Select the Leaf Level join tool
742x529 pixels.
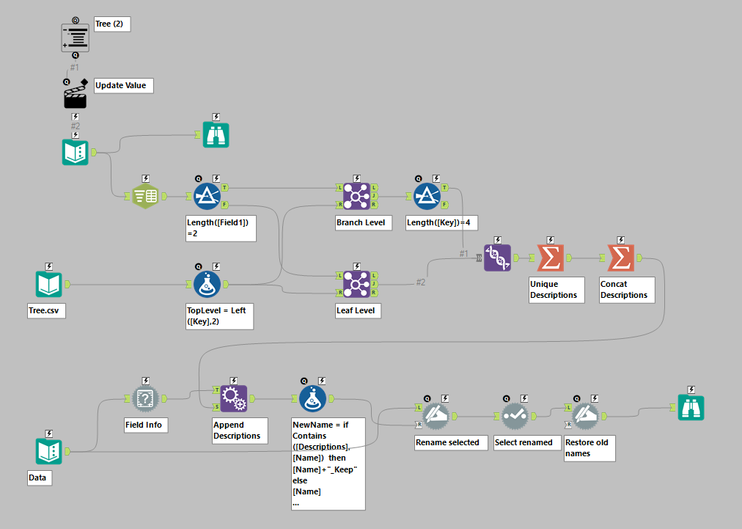(356, 284)
